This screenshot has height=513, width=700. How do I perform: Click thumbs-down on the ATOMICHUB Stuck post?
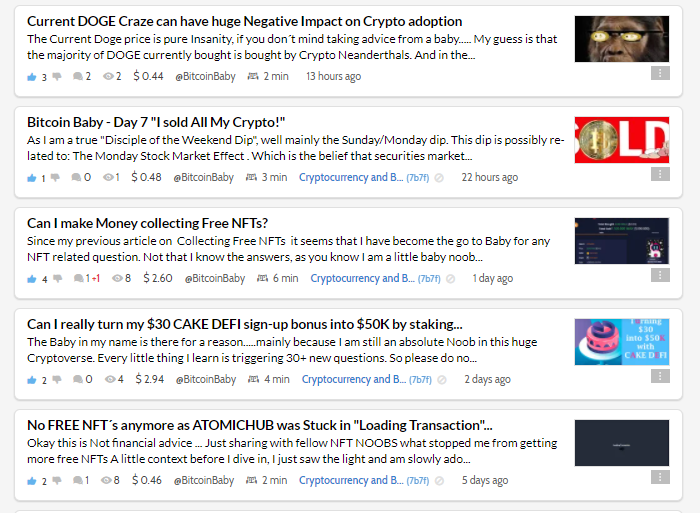57,481
